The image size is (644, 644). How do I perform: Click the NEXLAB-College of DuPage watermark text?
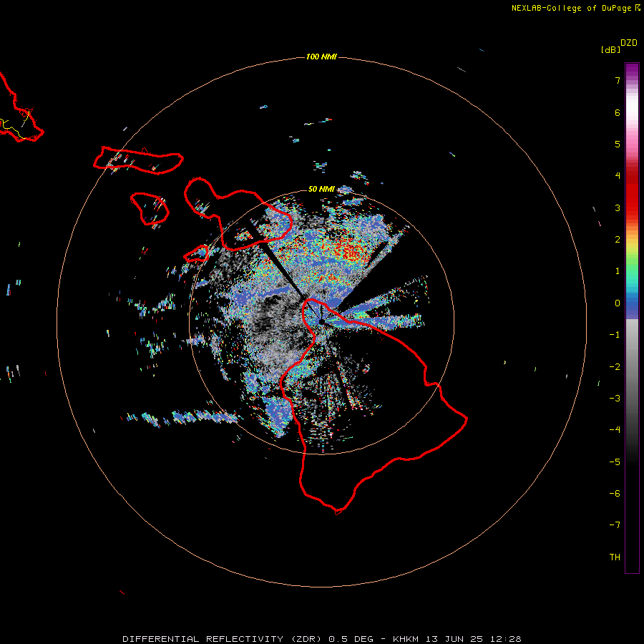(x=575, y=8)
